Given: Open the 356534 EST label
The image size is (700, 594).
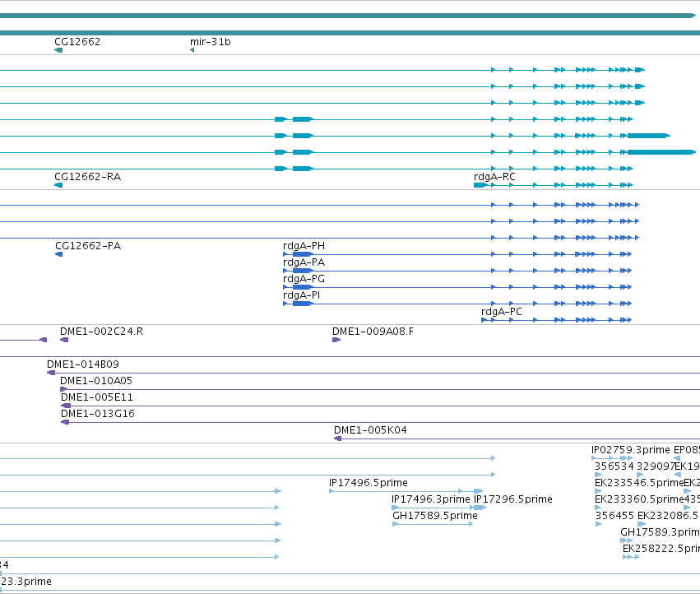Looking at the screenshot, I should 614,466.
